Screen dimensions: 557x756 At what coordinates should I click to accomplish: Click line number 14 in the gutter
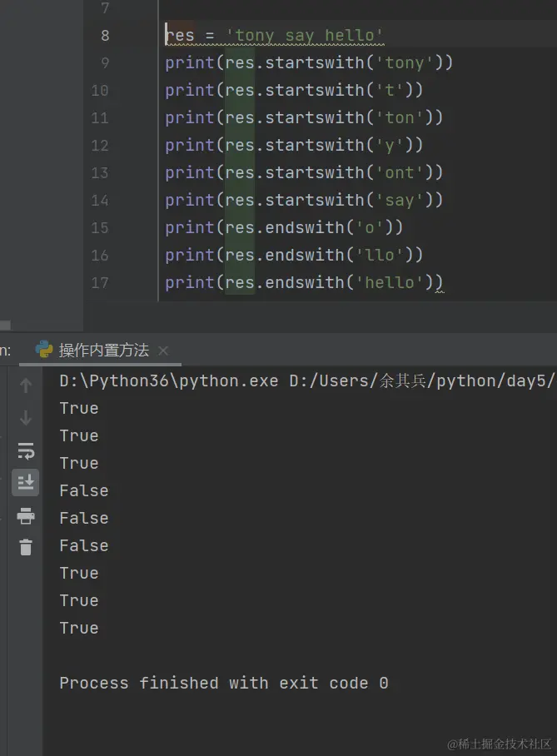(x=100, y=200)
